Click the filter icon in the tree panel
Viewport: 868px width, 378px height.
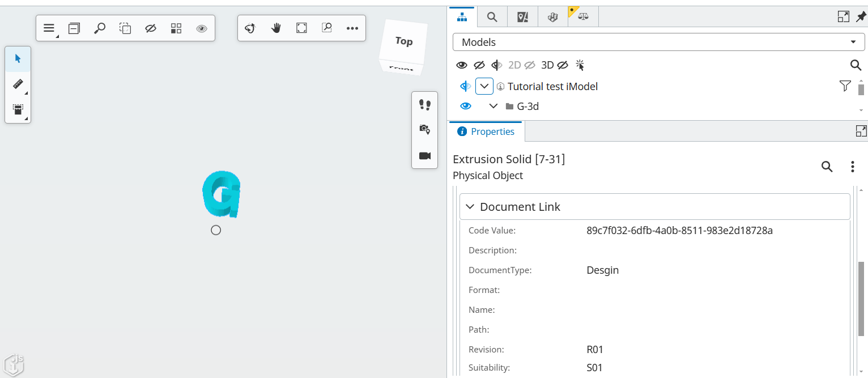(845, 86)
